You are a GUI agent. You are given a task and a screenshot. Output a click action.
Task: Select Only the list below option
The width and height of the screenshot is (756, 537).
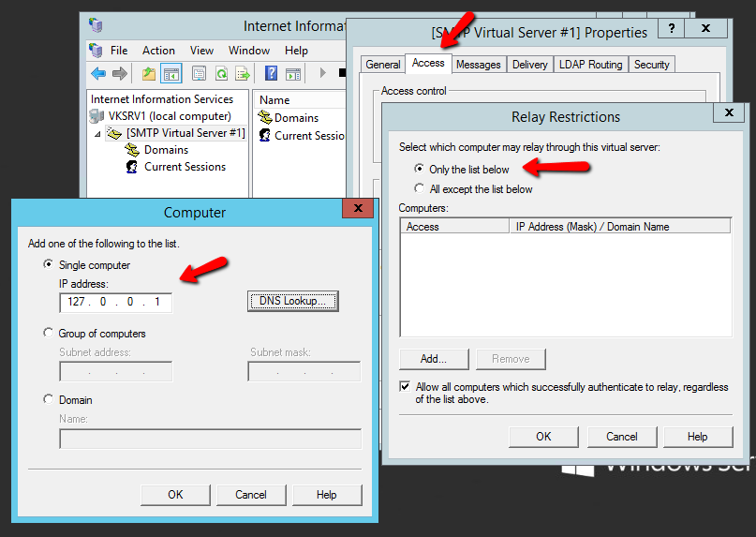(419, 169)
